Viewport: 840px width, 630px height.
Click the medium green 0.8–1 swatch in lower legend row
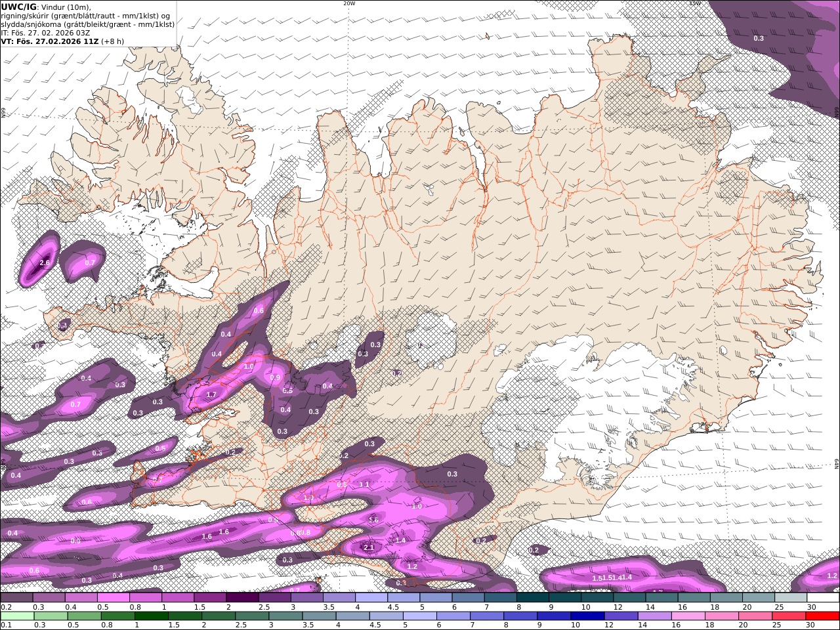point(118,616)
